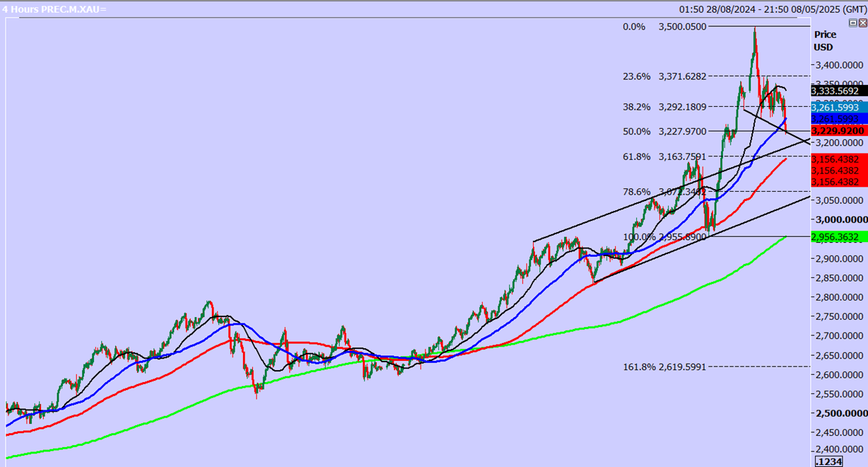Select the 61.8% Fibonacci level label
This screenshot has width=868, height=467.
coord(636,156)
